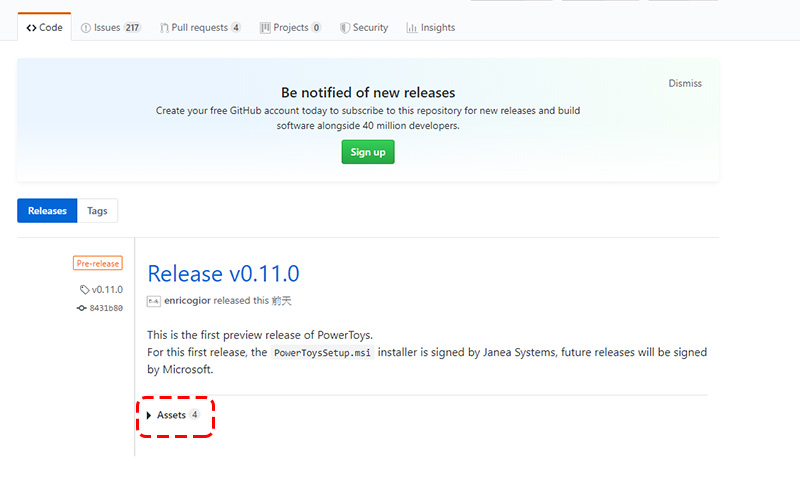The width and height of the screenshot is (800, 490).
Task: Click the orange Pre-release label
Action: pyautogui.click(x=97, y=264)
